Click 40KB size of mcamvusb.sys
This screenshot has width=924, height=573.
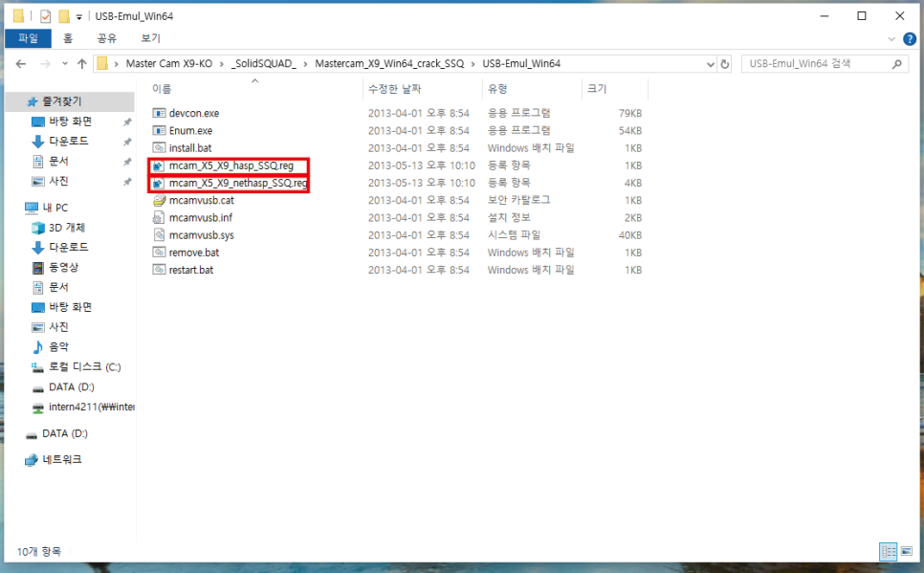point(630,235)
